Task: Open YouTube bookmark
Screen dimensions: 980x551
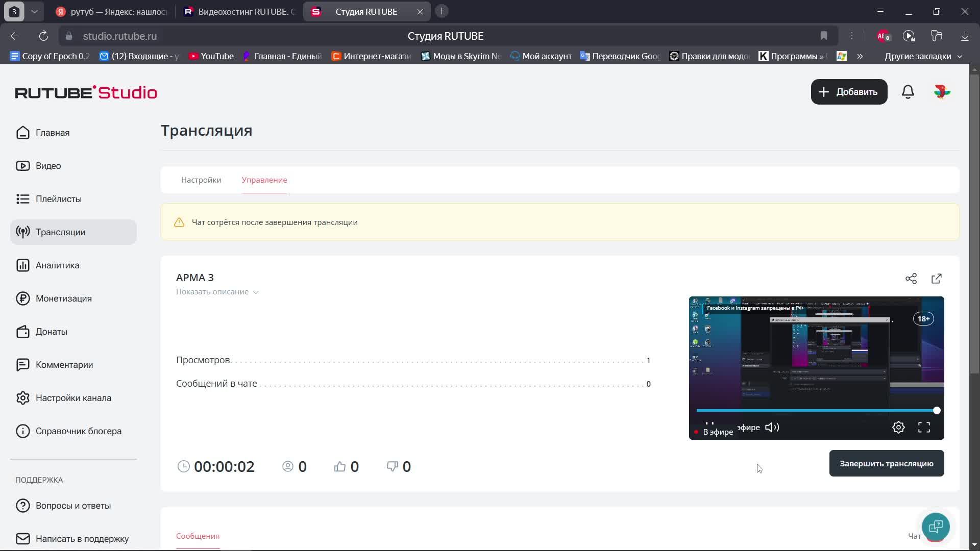Action: tap(211, 56)
